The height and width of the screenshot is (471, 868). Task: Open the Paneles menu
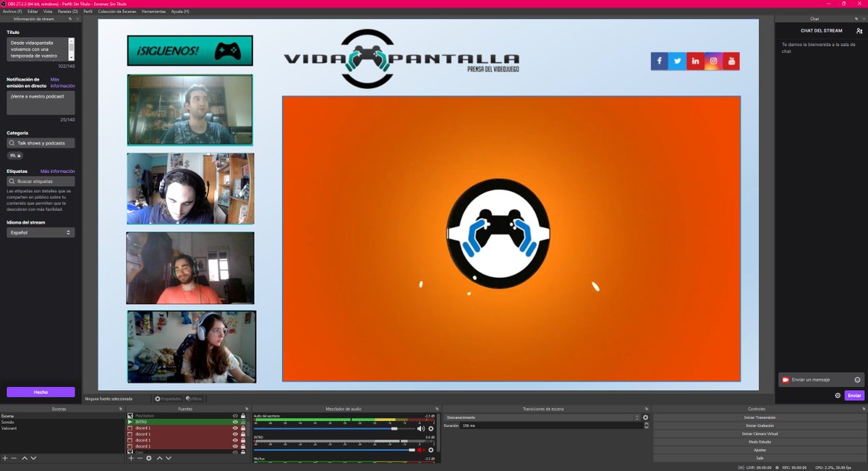pos(68,12)
